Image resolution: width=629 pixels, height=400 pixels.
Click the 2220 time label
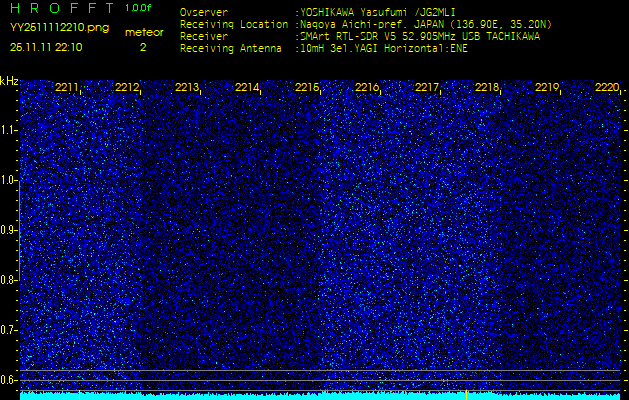[607, 87]
